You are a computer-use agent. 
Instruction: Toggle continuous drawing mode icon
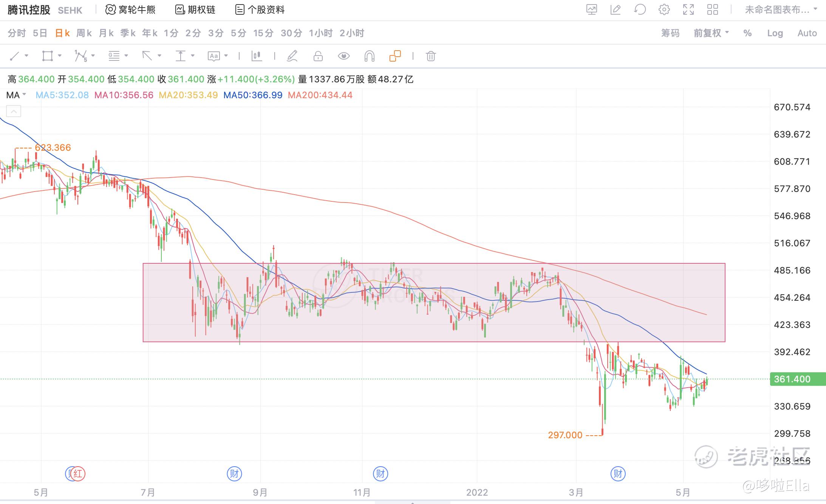click(395, 56)
